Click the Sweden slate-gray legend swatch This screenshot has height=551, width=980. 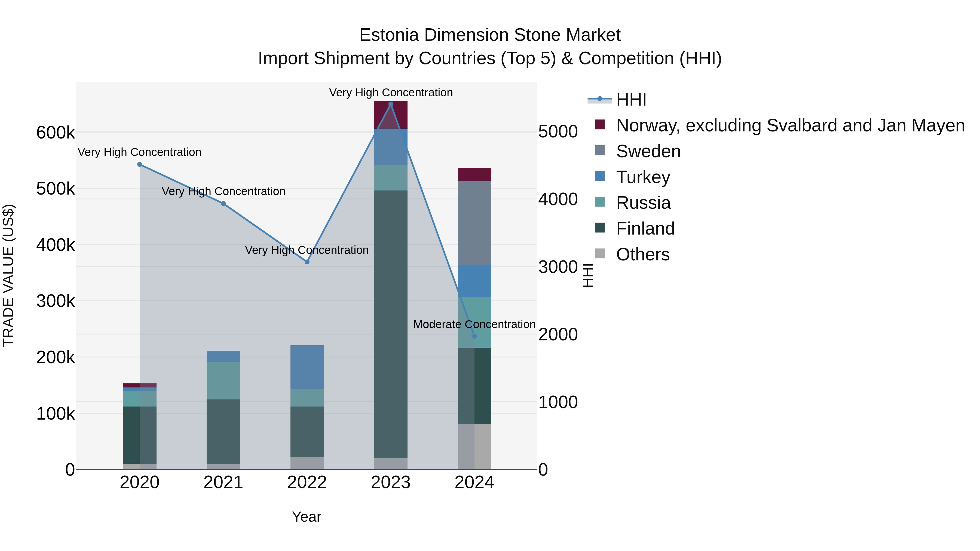(x=599, y=150)
